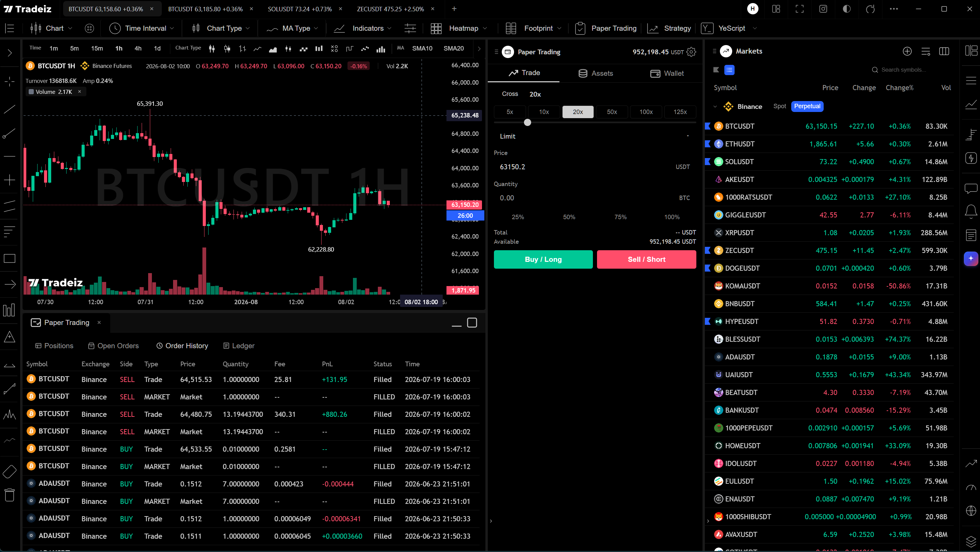Add a symbol in Markets panel
The height and width of the screenshot is (552, 980).
[907, 51]
